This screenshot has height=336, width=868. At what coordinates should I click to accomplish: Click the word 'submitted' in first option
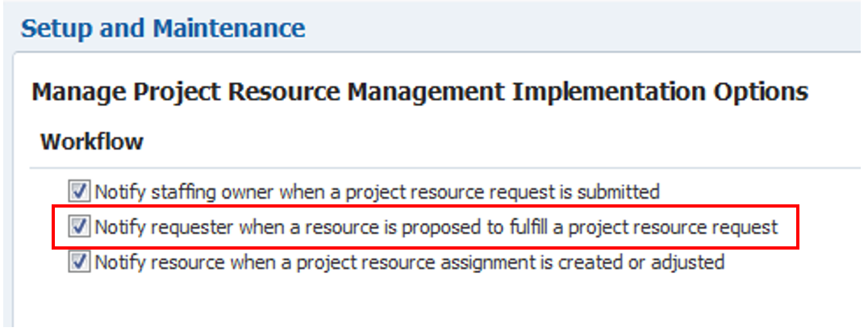(621, 192)
